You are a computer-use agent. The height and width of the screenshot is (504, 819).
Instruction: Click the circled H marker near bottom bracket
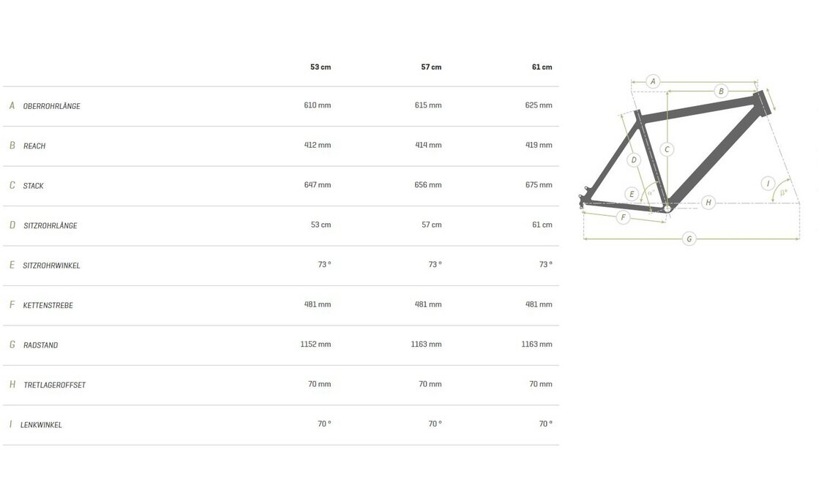pos(708,202)
